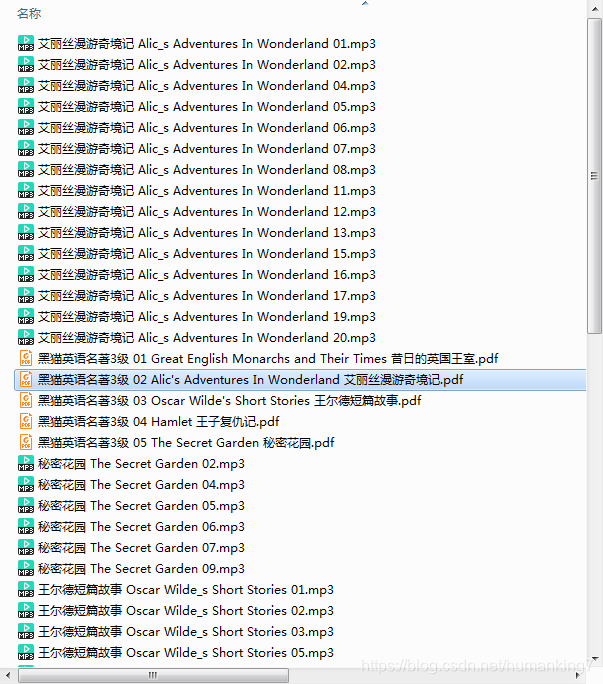Screen dimensions: 603x684
Task: Click the MP3 icon of Wonderland 08.mp3
Action: pyautogui.click(x=26, y=170)
